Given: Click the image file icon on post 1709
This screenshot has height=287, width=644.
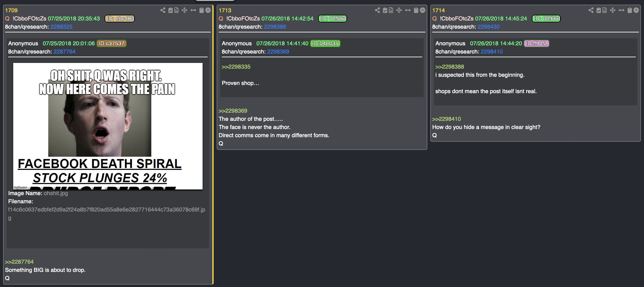Looking at the screenshot, I should point(176,10).
